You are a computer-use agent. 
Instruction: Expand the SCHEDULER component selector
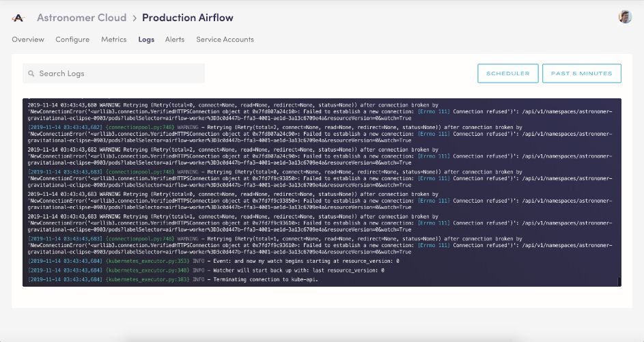tap(507, 74)
